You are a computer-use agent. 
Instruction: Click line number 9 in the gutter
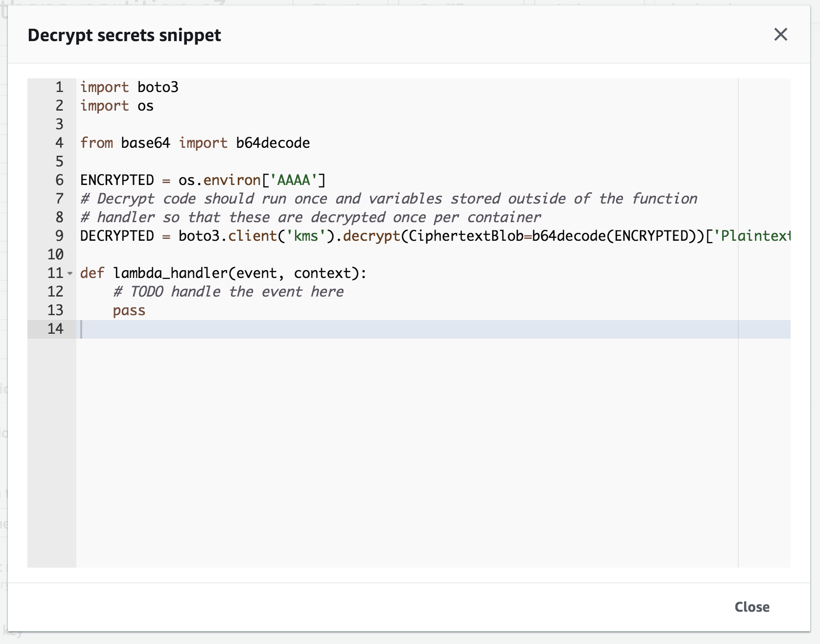(x=59, y=236)
